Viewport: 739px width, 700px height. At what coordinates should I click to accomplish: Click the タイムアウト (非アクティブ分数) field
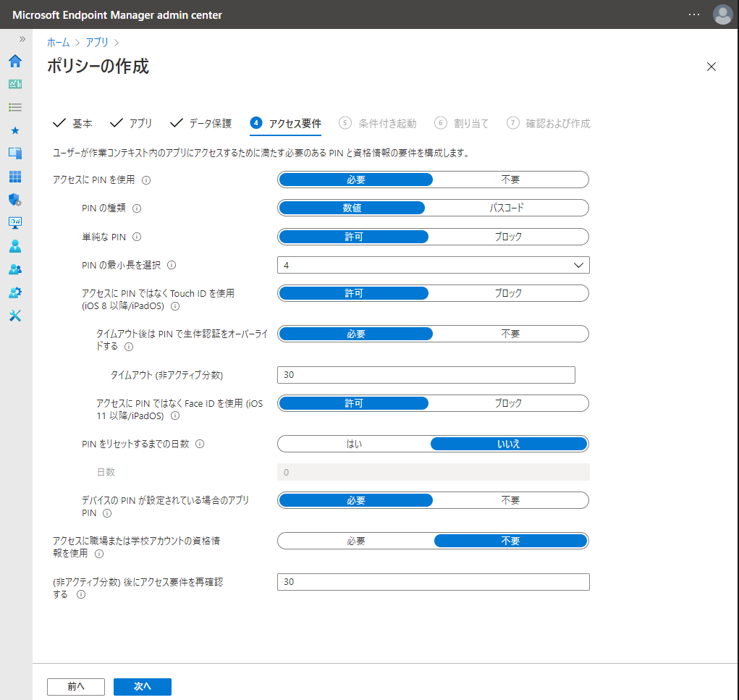coord(426,375)
